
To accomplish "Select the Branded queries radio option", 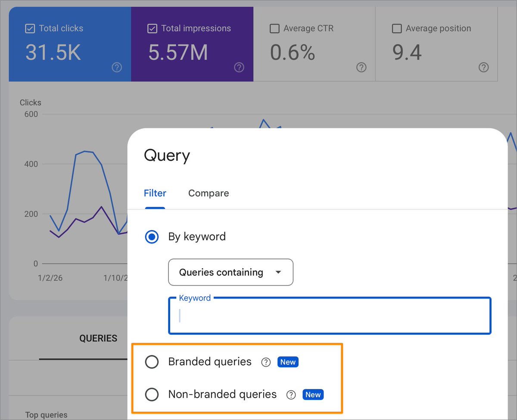I will (x=152, y=362).
